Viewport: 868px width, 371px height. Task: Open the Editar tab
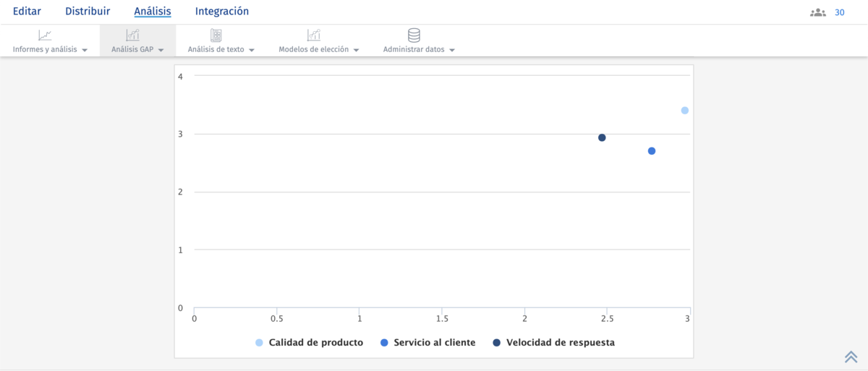click(x=27, y=12)
